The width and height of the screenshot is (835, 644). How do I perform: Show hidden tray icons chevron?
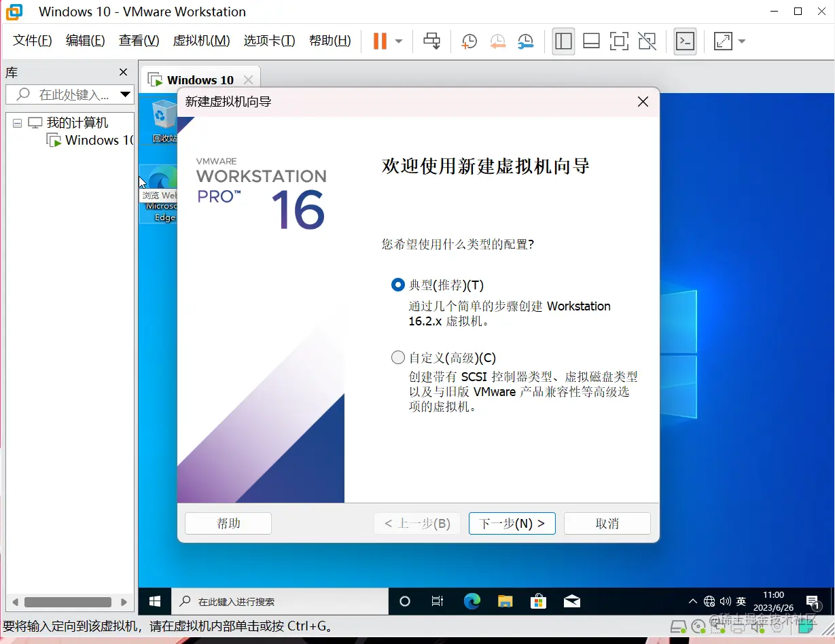[692, 601]
